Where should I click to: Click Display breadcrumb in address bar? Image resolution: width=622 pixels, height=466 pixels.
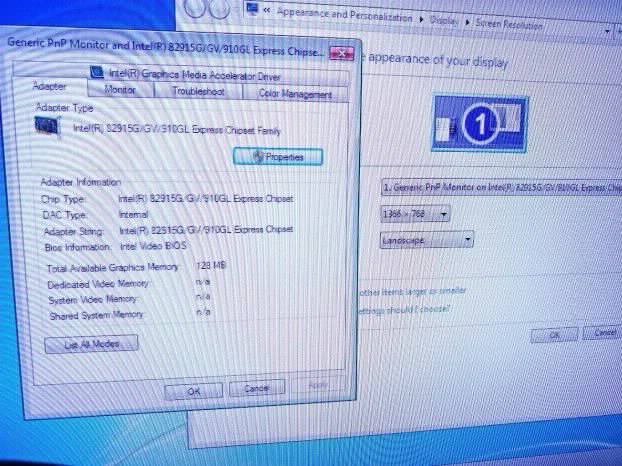coord(444,20)
